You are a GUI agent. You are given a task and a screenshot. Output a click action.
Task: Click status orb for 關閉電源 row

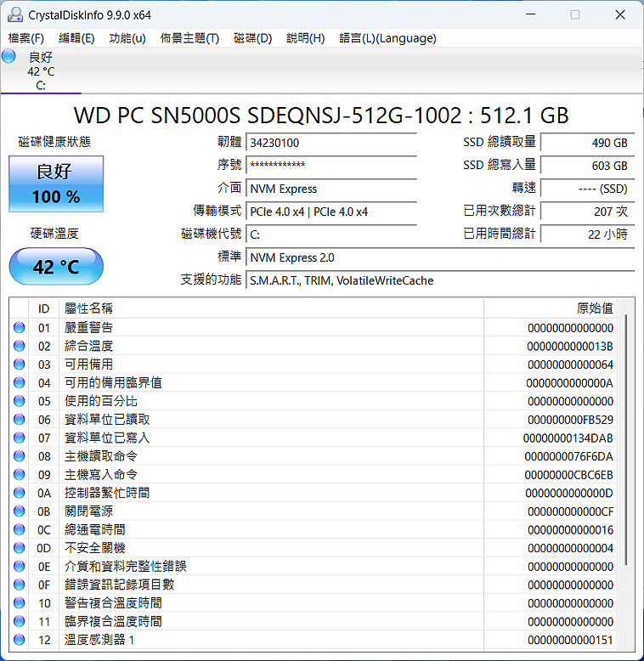[x=19, y=511]
